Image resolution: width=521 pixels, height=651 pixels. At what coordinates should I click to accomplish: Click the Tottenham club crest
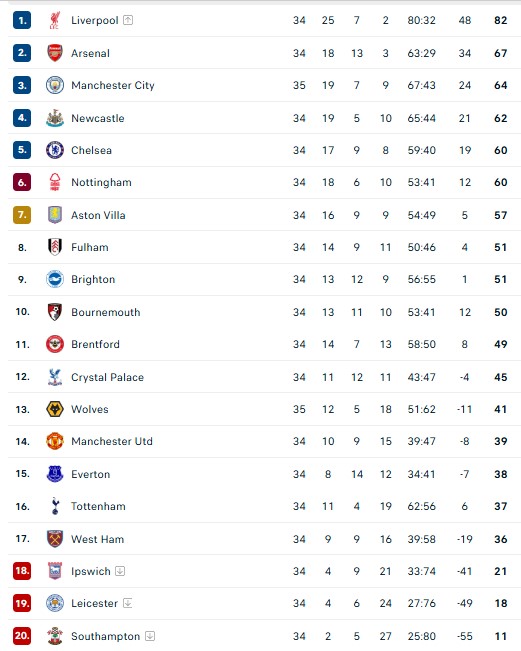pyautogui.click(x=54, y=506)
